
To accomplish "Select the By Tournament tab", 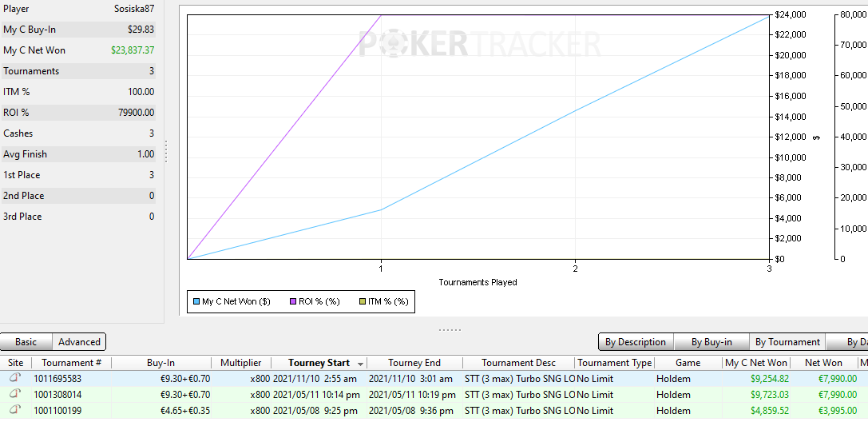I will click(x=787, y=342).
